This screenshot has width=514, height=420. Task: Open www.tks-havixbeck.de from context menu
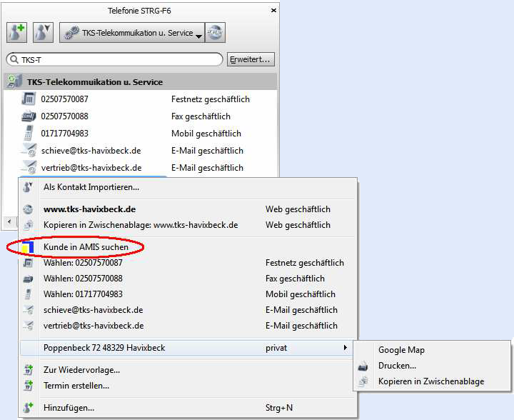[x=188, y=209]
